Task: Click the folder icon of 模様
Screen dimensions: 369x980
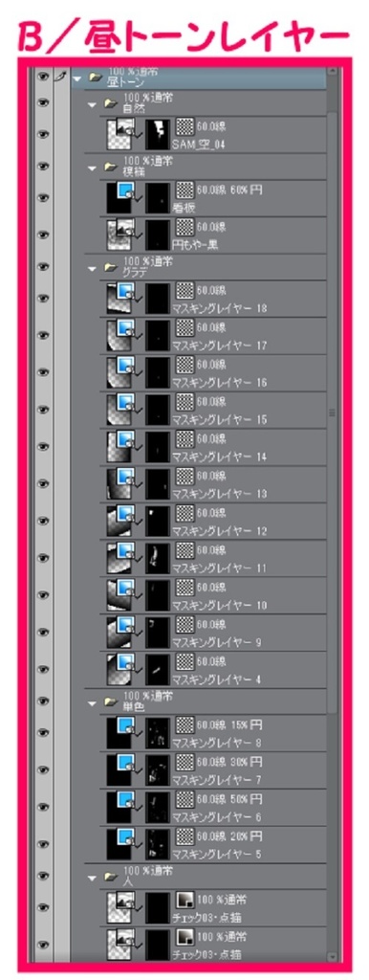Action: point(111,167)
